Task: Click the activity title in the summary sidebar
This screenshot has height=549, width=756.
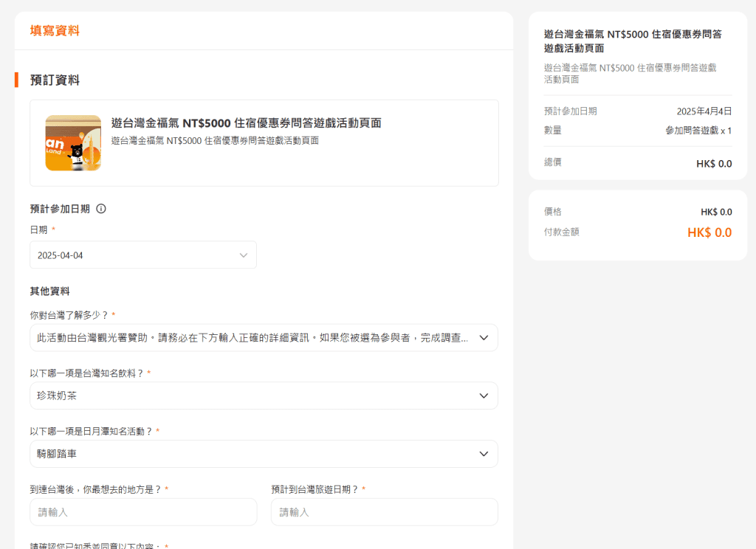Action: (633, 41)
